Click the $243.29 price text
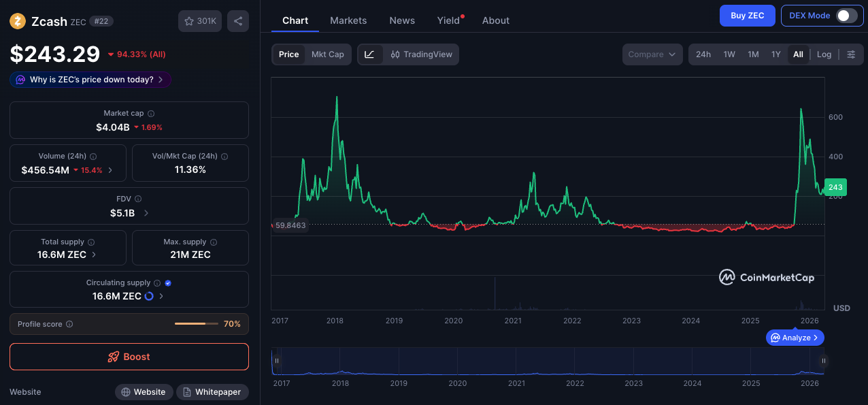This screenshot has height=405, width=868. point(54,54)
